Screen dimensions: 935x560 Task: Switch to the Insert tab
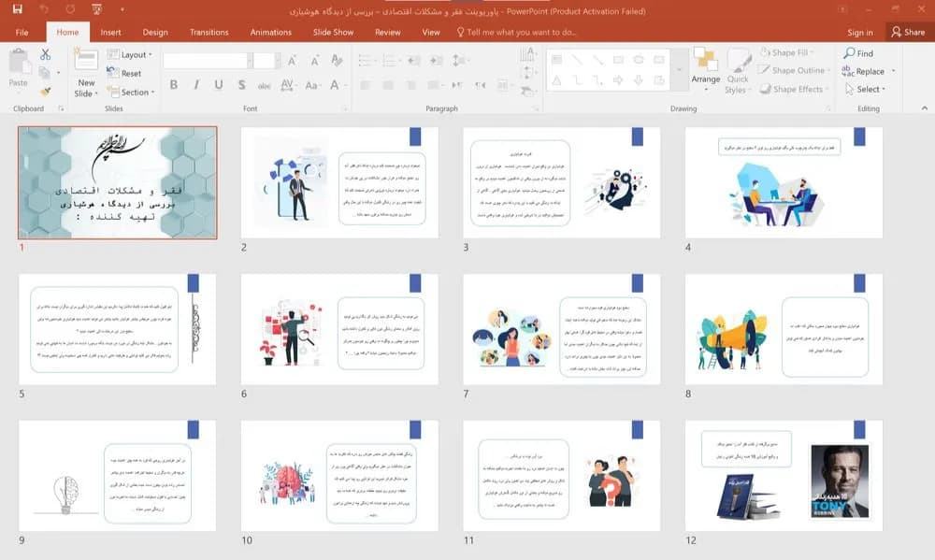tap(110, 32)
